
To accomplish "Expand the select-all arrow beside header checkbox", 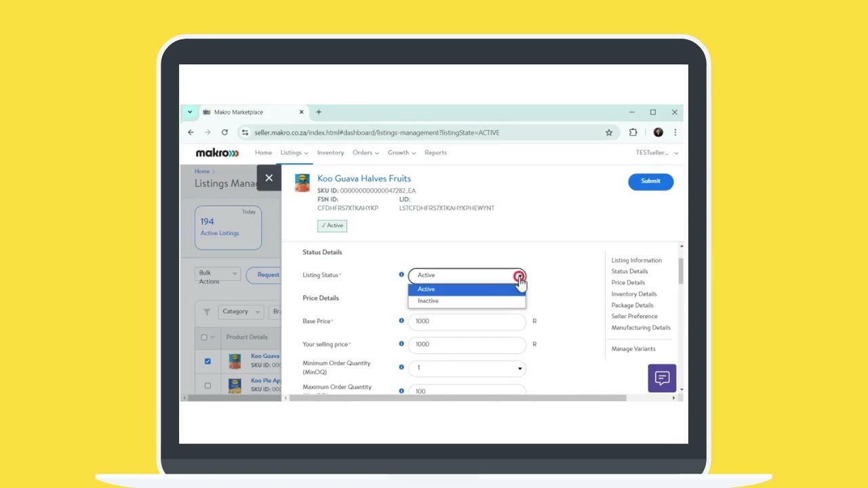I will click(x=213, y=337).
